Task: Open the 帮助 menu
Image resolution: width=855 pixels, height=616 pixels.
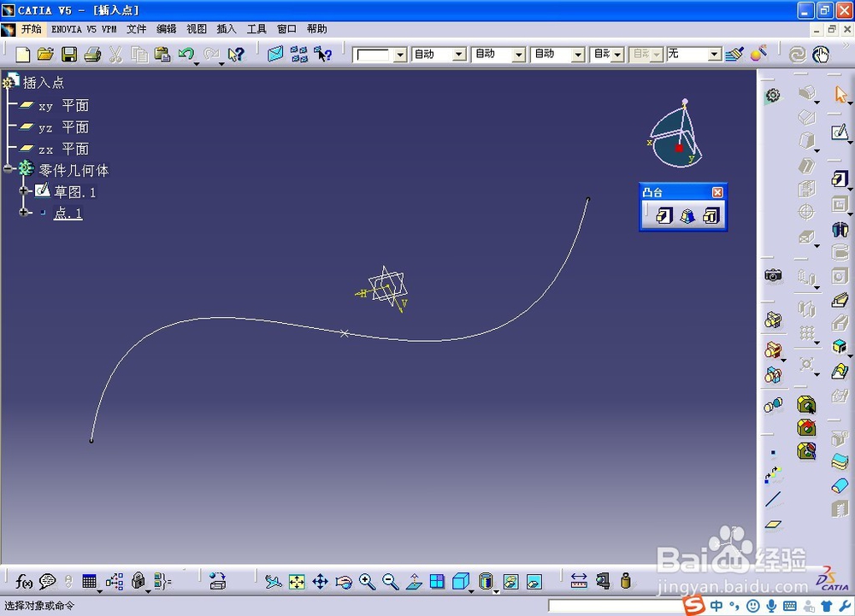Action: tap(317, 29)
